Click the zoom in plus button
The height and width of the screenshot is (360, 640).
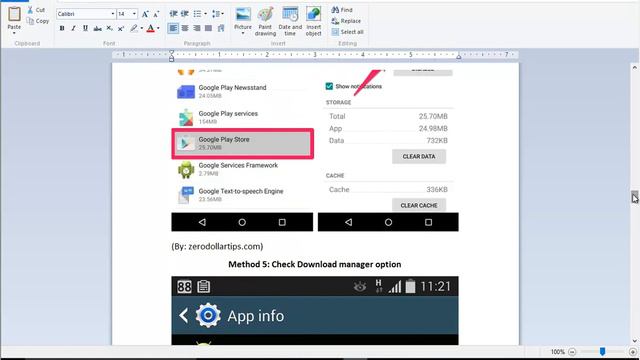click(633, 351)
